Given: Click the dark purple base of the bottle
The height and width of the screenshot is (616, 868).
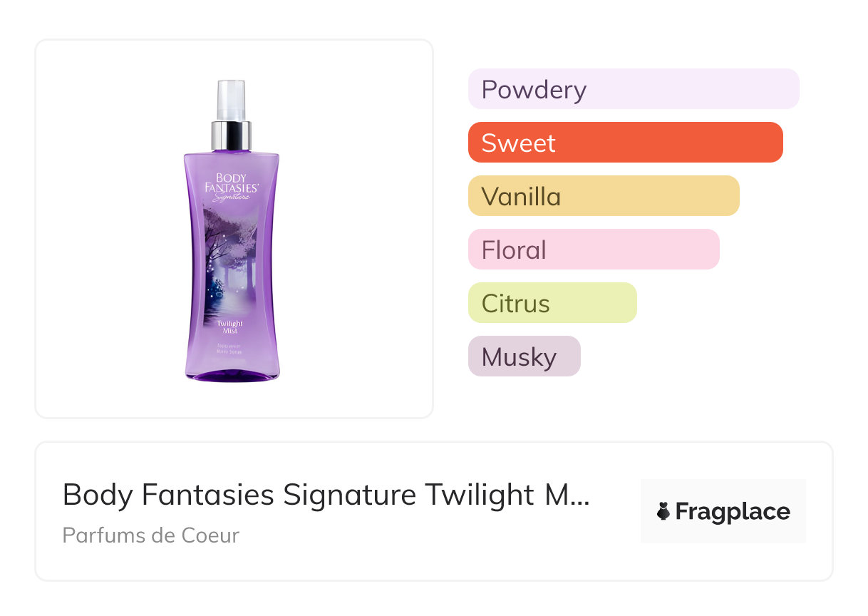Looking at the screenshot, I should (x=232, y=374).
